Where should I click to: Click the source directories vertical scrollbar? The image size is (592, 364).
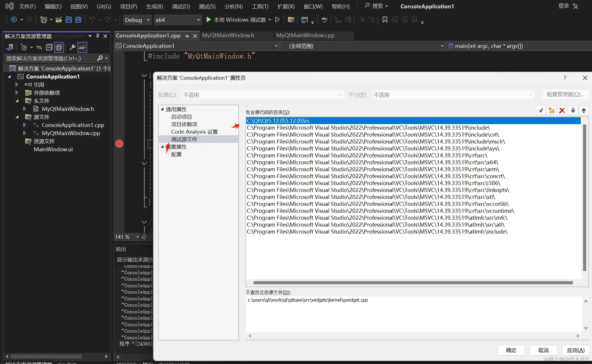point(584,198)
